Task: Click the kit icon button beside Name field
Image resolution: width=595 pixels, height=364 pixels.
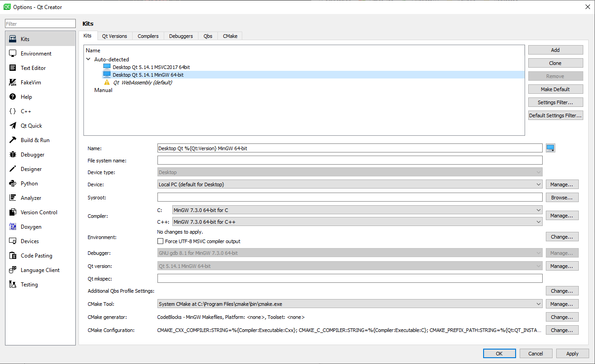Action: 550,148
